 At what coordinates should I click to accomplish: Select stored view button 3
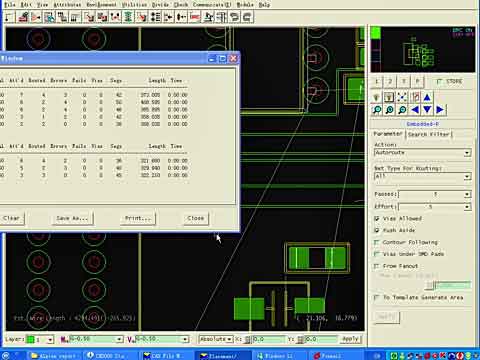404,81
